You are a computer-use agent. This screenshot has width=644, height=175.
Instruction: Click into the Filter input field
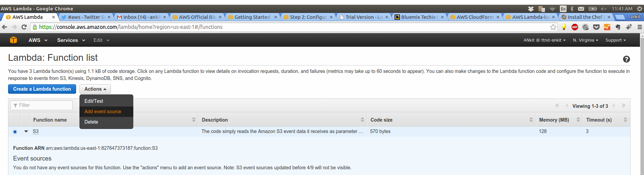41,105
